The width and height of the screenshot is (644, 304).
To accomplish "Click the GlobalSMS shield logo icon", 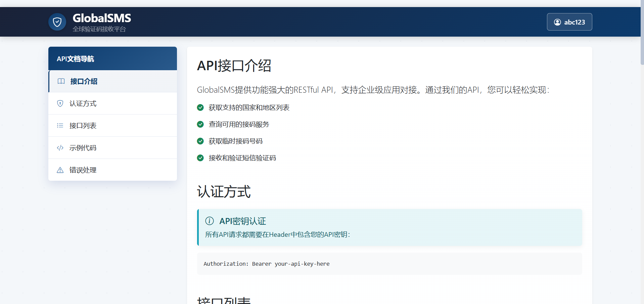I will [x=57, y=22].
